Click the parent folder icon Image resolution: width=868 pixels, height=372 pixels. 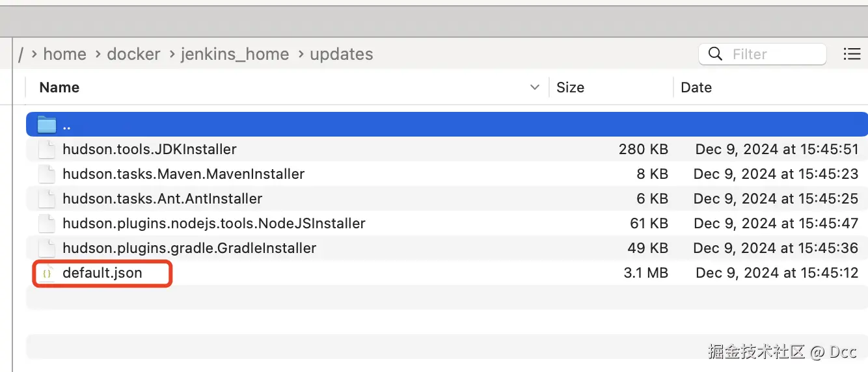click(x=47, y=124)
